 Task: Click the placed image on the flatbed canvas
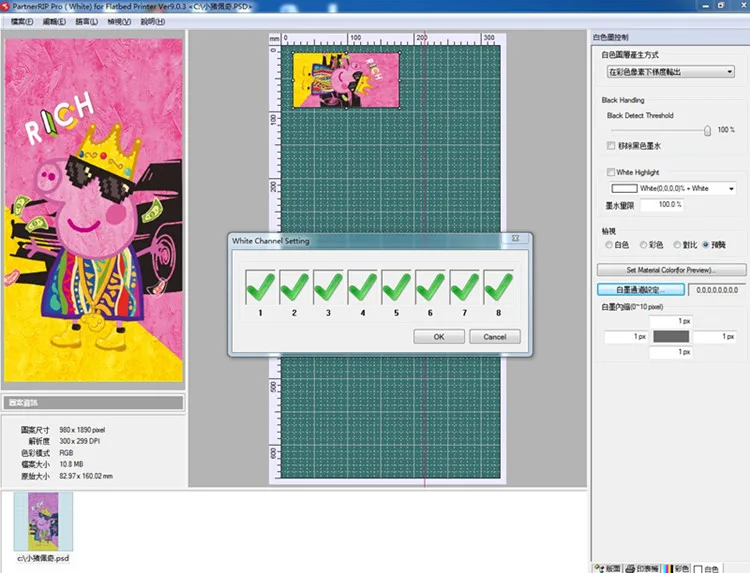(x=346, y=80)
